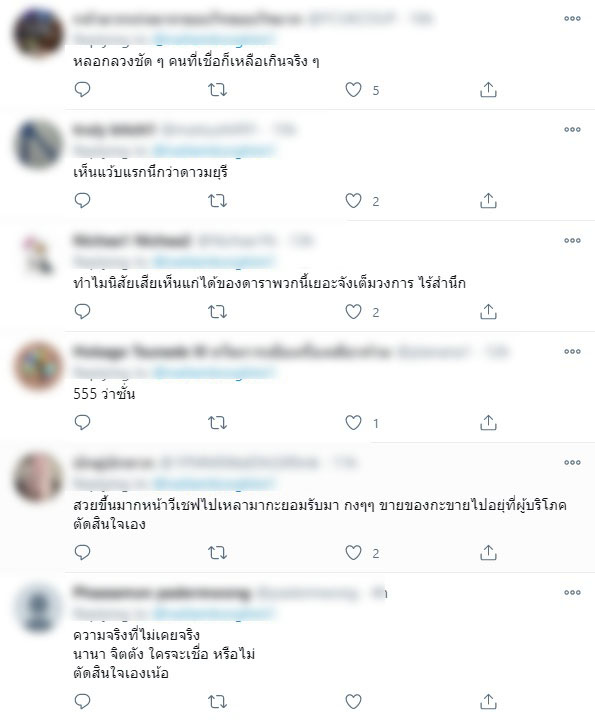Like the '555' tweet with 1 like
The image size is (595, 720).
point(353,422)
